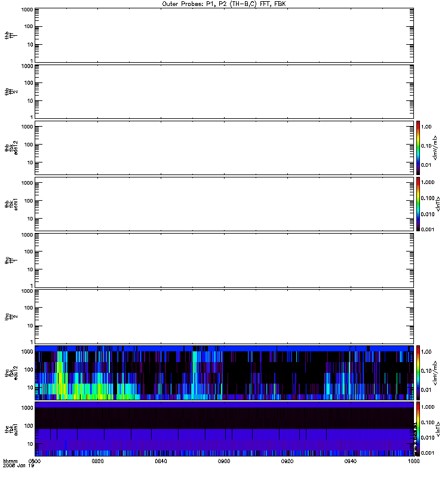Click the '0.01' value on thb edc12 color bar
Viewport: 448px width, 478px height.
click(x=426, y=166)
